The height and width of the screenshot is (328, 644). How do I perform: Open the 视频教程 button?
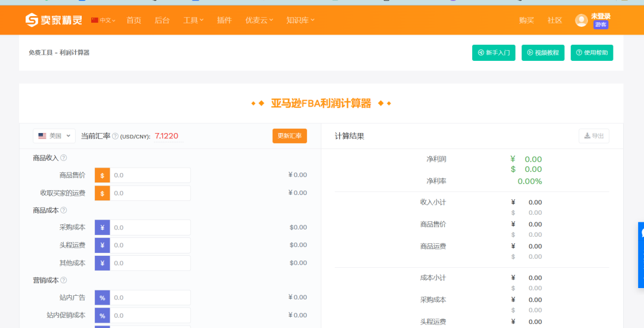click(543, 52)
